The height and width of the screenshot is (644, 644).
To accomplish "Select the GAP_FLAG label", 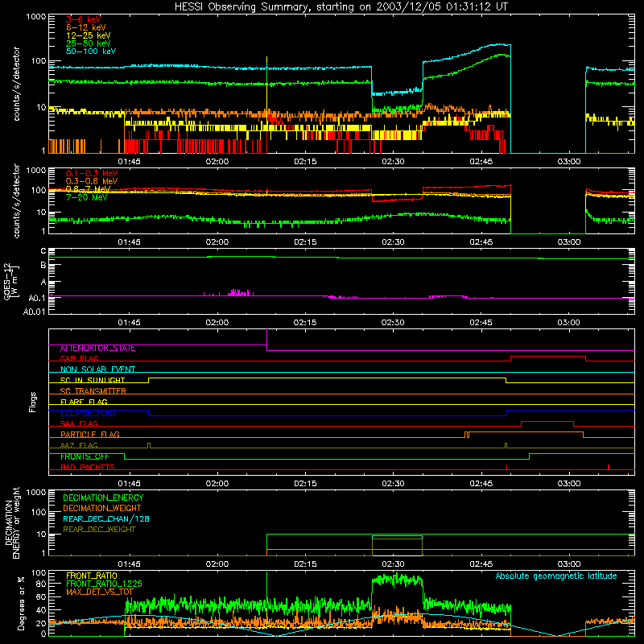I will (x=79, y=358).
